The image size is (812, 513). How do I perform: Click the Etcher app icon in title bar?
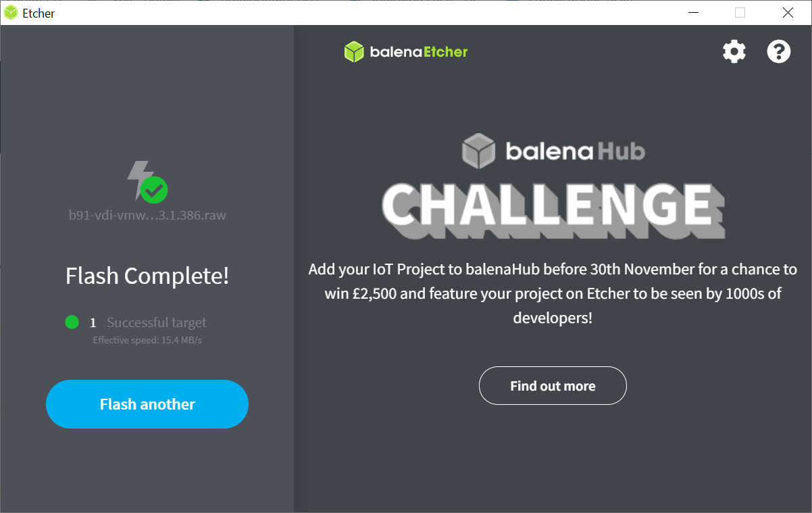click(x=11, y=13)
